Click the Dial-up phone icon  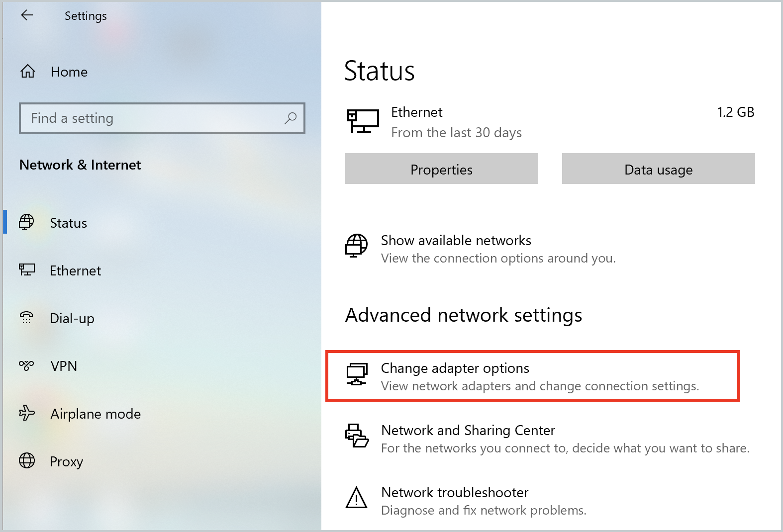coord(26,318)
